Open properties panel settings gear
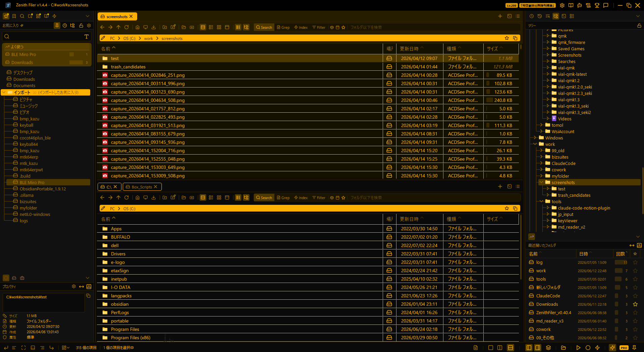 tap(74, 287)
